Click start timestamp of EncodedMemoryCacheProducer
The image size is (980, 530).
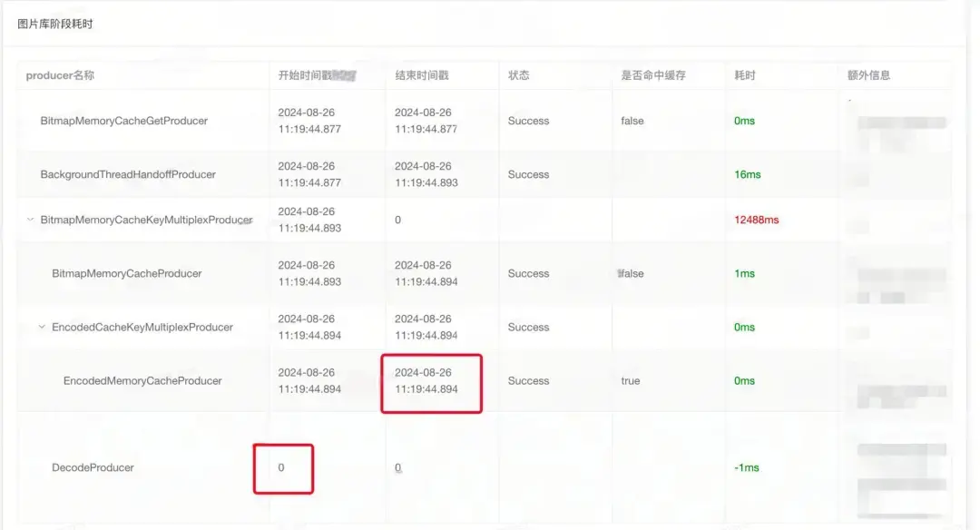[309, 380]
